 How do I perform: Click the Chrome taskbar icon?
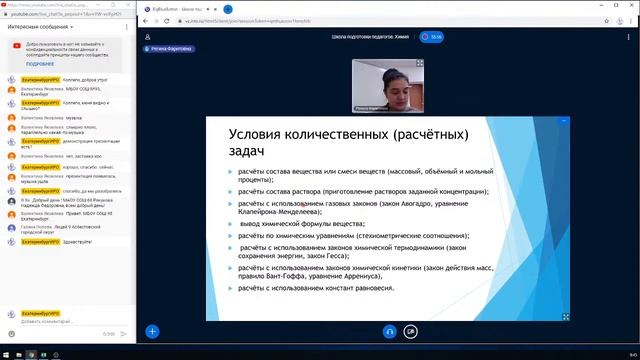(31, 355)
